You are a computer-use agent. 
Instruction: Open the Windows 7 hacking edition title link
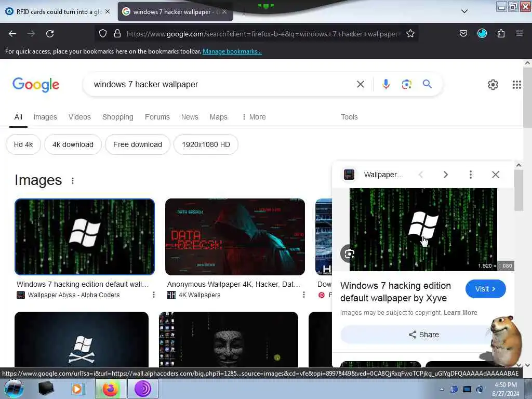[x=395, y=292]
